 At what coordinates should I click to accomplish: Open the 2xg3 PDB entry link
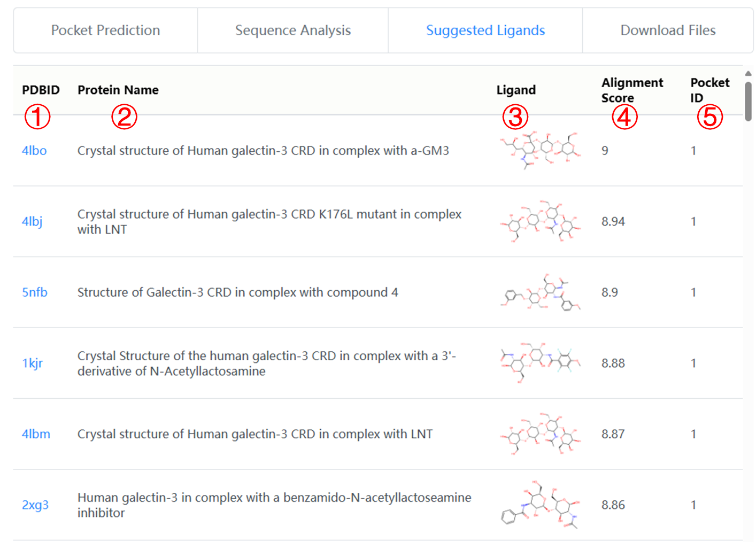coord(35,505)
